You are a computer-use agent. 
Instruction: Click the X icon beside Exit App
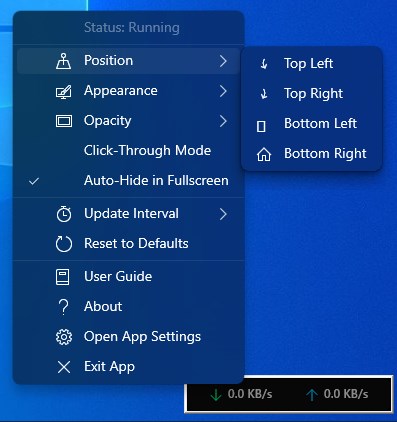[64, 367]
